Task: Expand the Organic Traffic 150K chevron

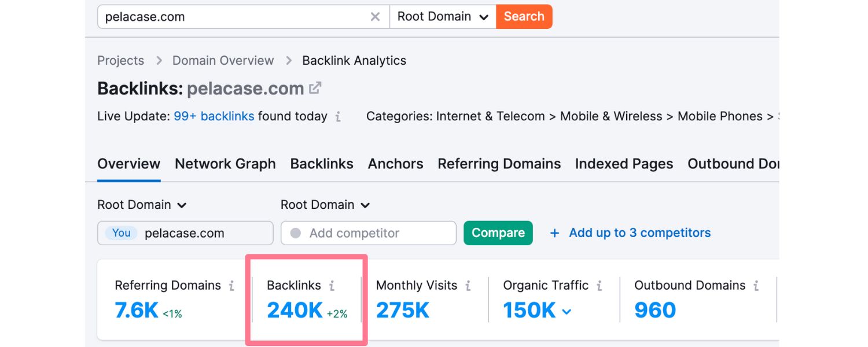Action: tap(566, 311)
